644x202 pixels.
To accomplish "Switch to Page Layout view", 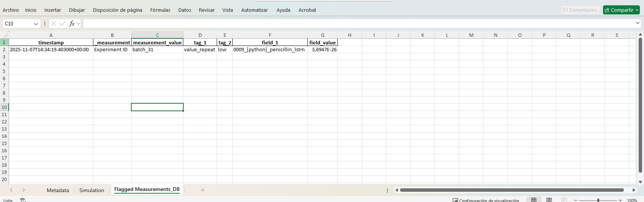I will point(549,200).
